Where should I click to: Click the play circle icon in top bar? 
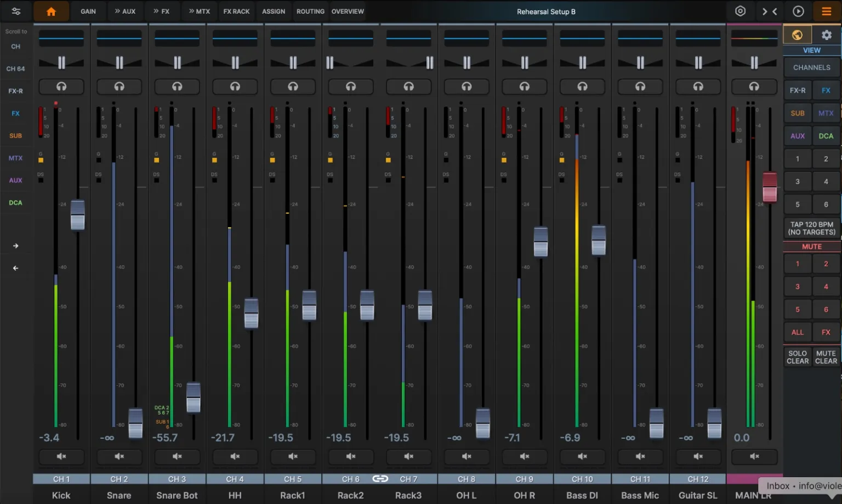pyautogui.click(x=798, y=12)
